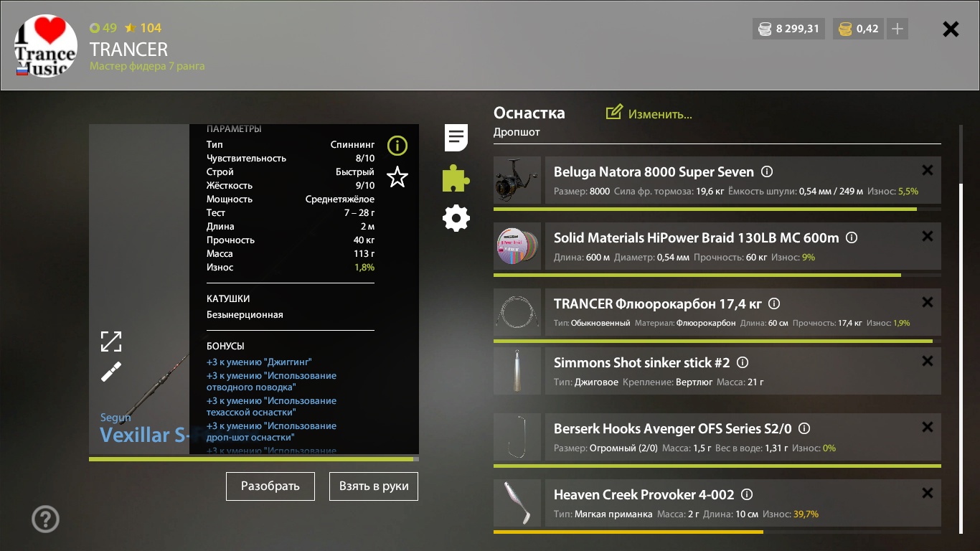Click the Vexillar rod name text

click(x=144, y=435)
